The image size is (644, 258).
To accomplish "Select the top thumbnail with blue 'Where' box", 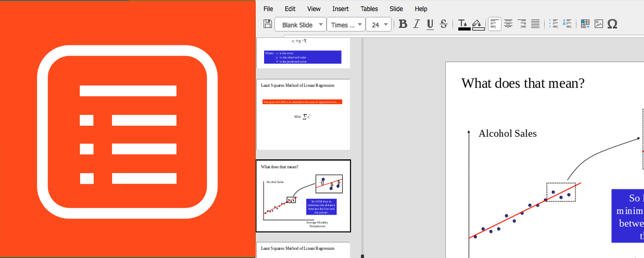I will [x=303, y=53].
